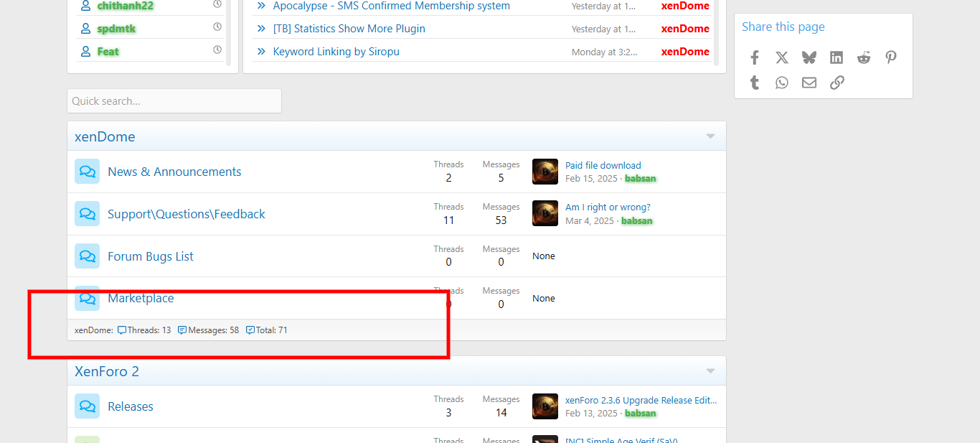The width and height of the screenshot is (980, 443).
Task: Open the Am I right or wrong? thread
Action: 608,207
